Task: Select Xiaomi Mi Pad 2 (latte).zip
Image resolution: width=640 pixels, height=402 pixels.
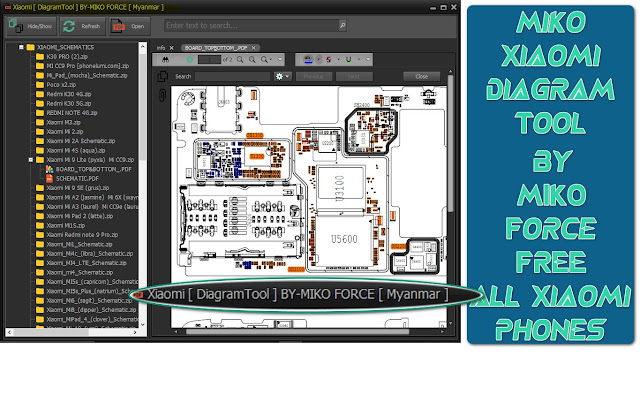Action: (79, 216)
